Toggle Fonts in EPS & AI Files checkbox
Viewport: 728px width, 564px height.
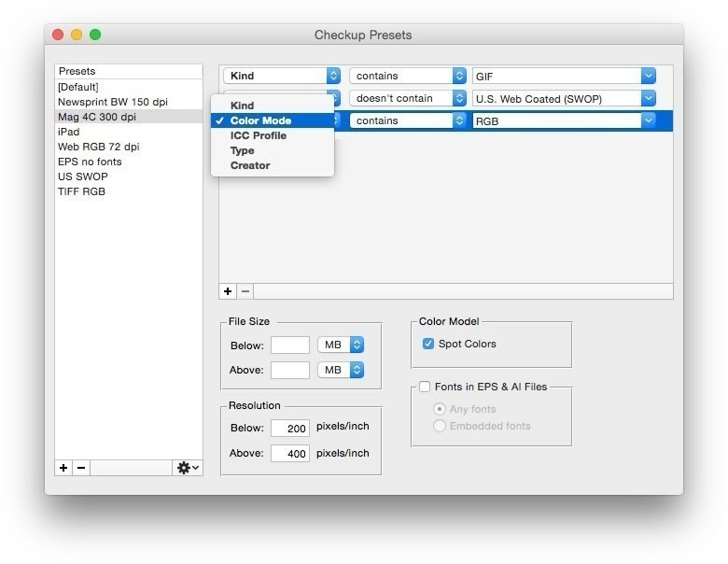pos(425,387)
